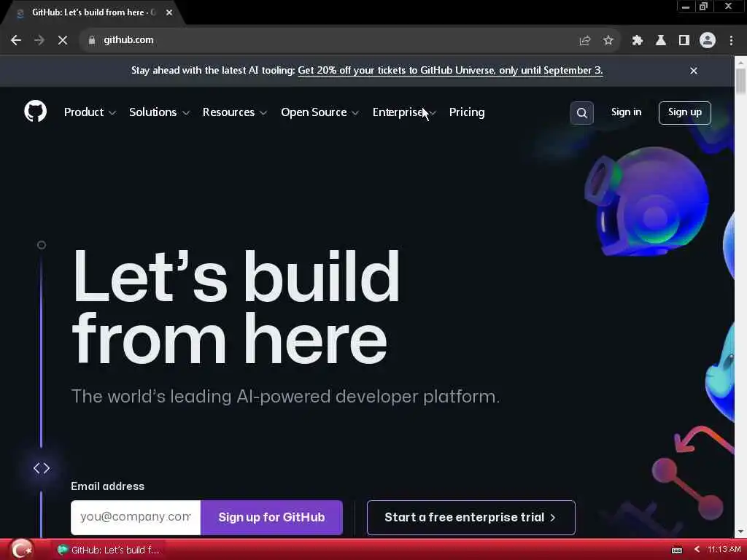Open the Extensions puzzle icon
This screenshot has width=747, height=560.
tap(637, 41)
